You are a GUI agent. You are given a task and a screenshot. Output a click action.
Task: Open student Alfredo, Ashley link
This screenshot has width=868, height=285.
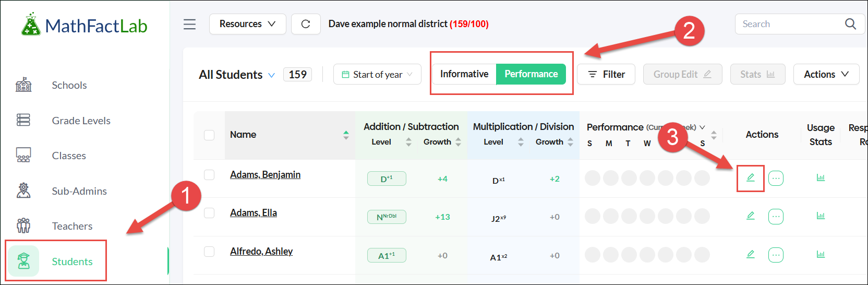pyautogui.click(x=261, y=251)
